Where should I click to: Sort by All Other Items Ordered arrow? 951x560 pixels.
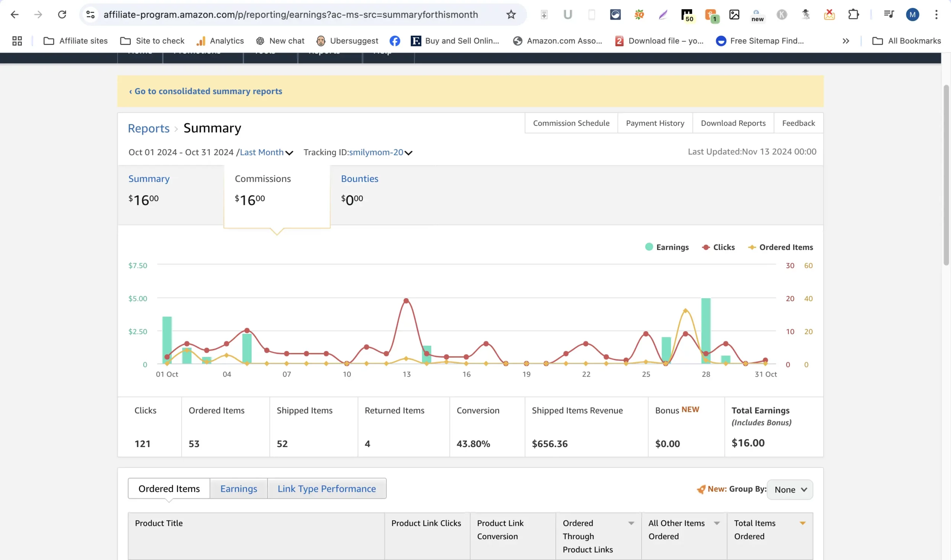(717, 523)
